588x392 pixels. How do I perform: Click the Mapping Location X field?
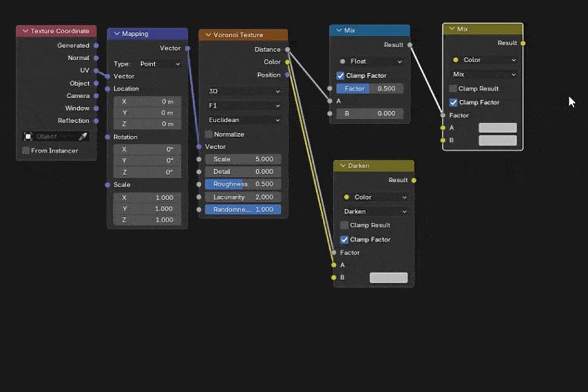[148, 102]
